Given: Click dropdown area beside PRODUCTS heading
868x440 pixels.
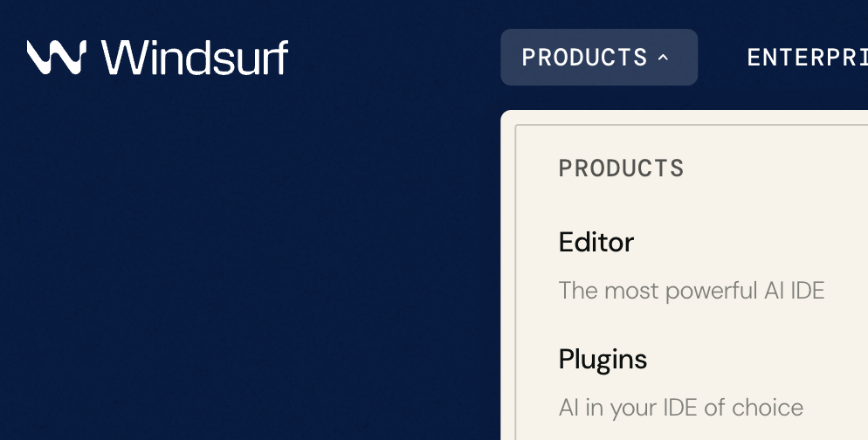Looking at the screenshot, I should (775, 168).
